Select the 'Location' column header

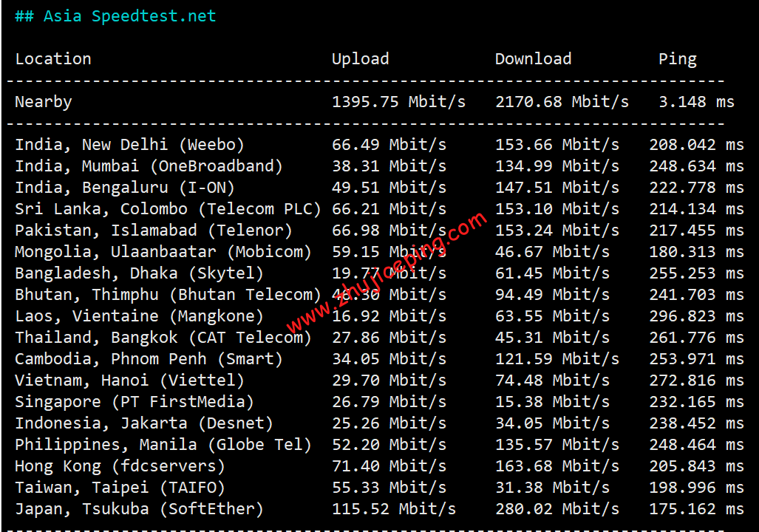(x=53, y=59)
